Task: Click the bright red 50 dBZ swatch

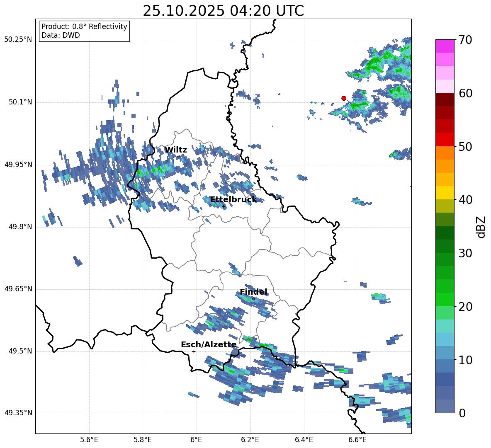Action: coord(445,140)
